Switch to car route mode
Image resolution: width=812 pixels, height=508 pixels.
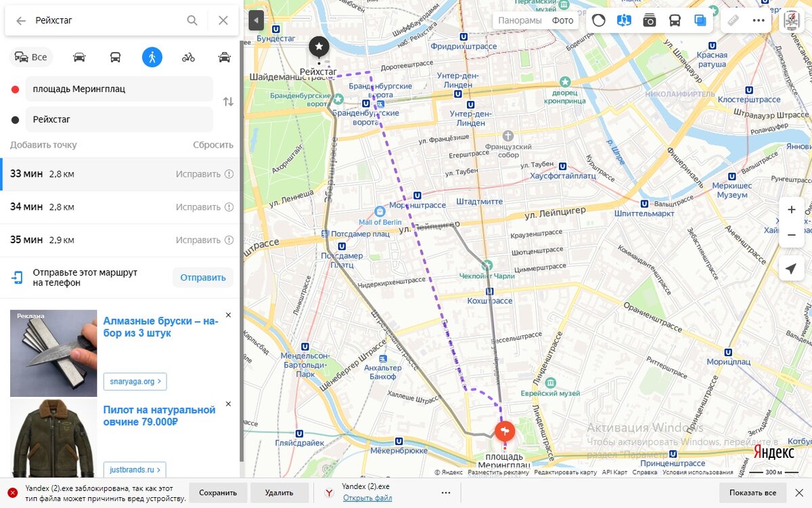tap(79, 57)
